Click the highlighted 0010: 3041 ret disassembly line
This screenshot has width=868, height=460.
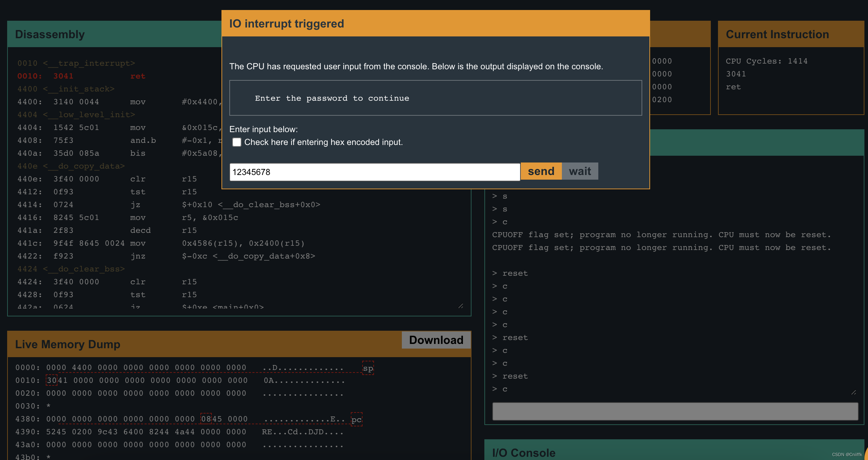click(x=81, y=76)
